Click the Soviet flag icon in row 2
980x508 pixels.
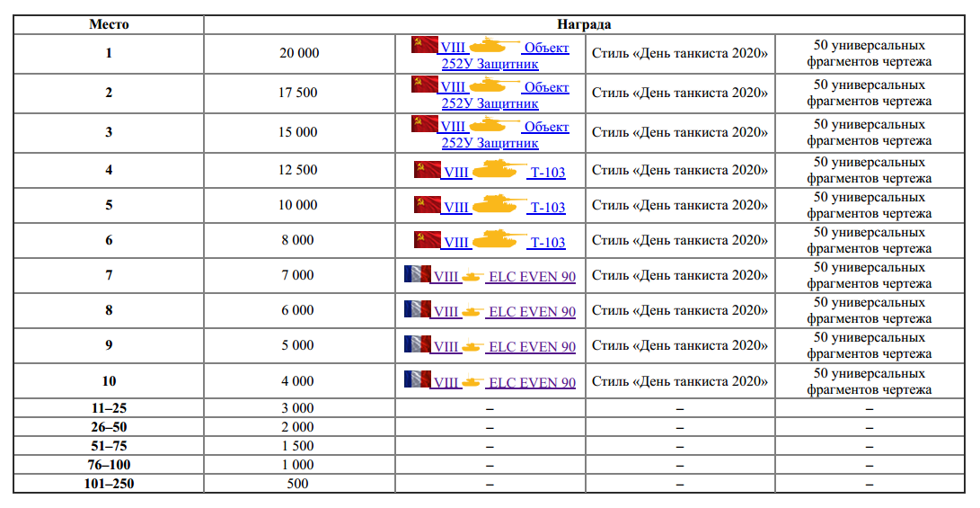424,84
